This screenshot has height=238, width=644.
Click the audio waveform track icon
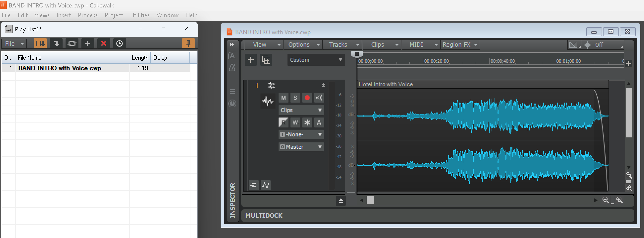[x=267, y=101]
